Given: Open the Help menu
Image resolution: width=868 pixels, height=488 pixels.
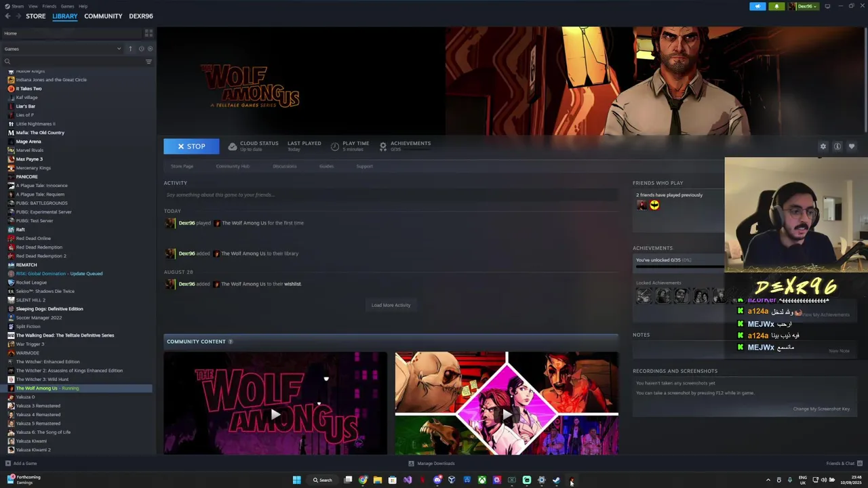Looking at the screenshot, I should pos(83,6).
